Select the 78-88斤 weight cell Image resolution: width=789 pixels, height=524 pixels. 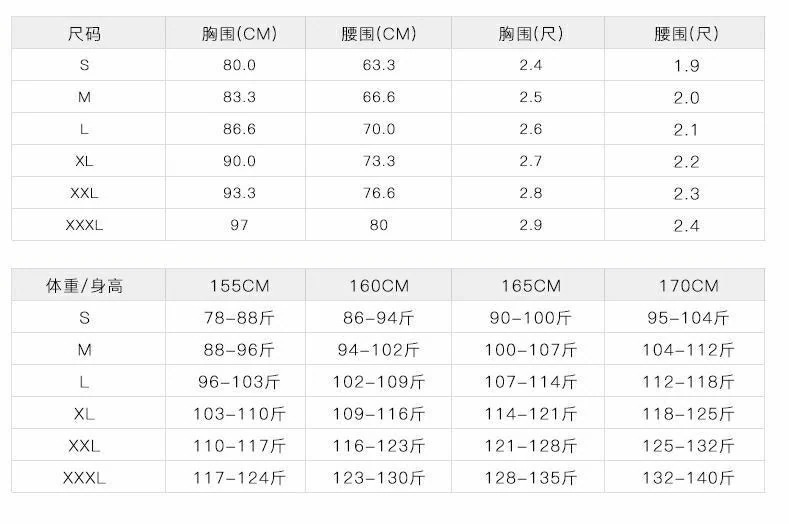[239, 318]
